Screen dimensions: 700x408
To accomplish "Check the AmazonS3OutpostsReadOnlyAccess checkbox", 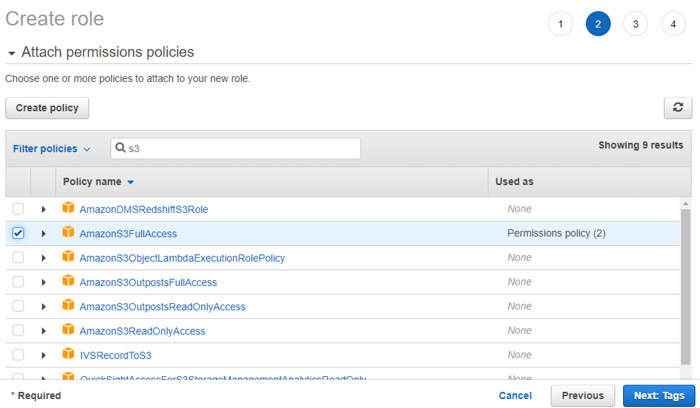I will point(18,306).
